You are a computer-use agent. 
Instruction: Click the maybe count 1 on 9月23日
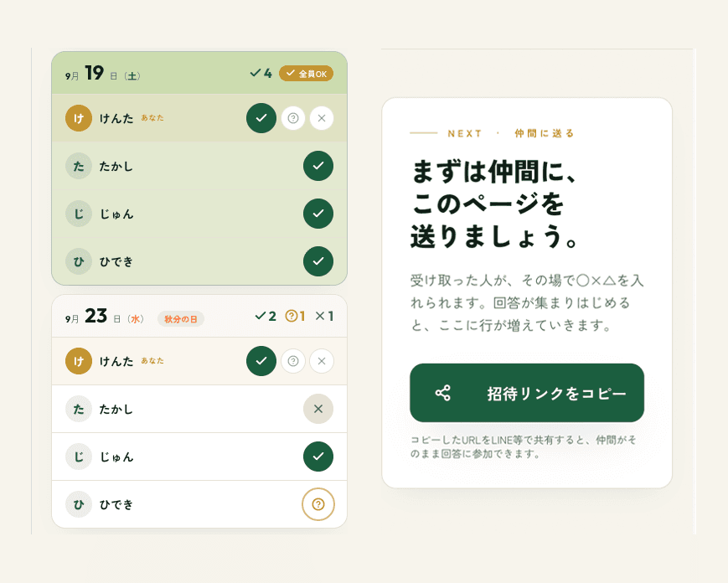[x=295, y=316]
